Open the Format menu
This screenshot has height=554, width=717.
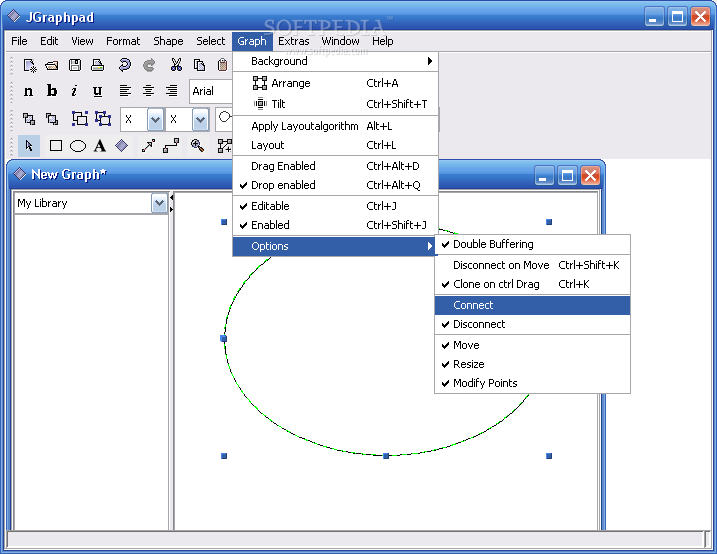[123, 42]
